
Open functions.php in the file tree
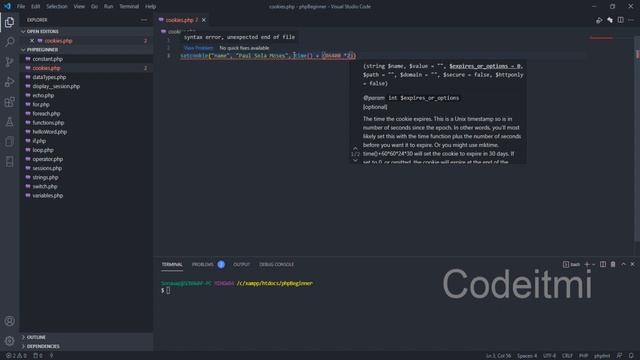[48, 123]
